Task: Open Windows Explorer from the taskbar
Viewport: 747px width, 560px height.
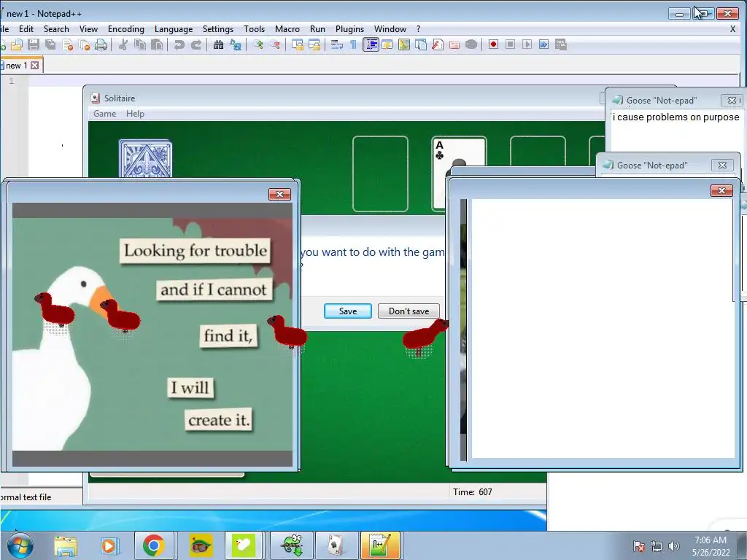Action: tap(66, 545)
